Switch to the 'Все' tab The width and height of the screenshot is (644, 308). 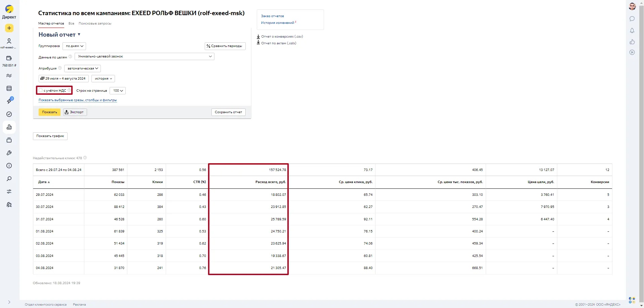pos(71,24)
